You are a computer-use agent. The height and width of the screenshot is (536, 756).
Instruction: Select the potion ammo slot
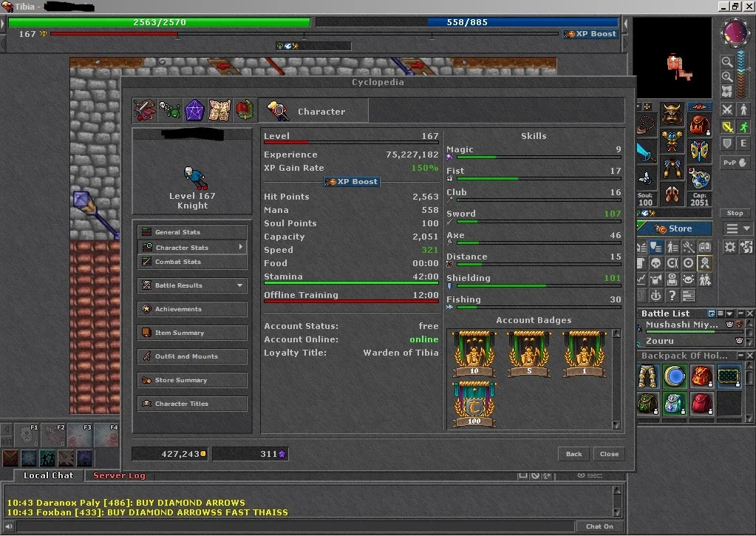(x=699, y=178)
